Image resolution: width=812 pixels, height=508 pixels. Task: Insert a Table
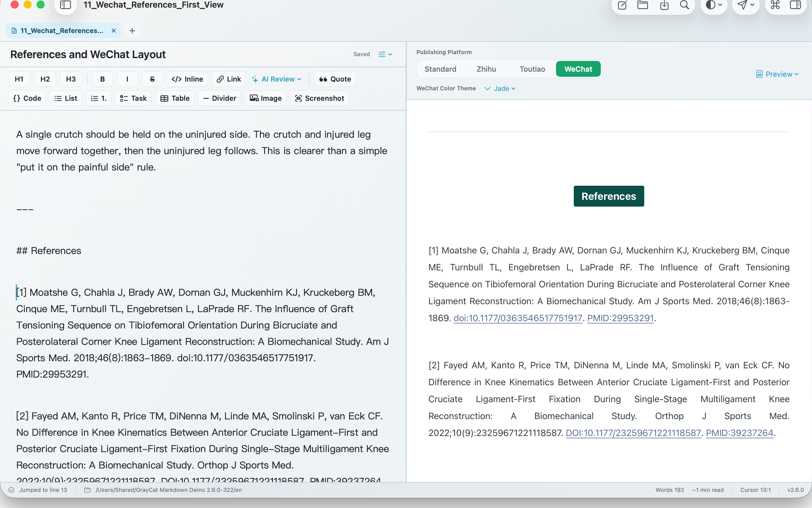click(x=175, y=98)
